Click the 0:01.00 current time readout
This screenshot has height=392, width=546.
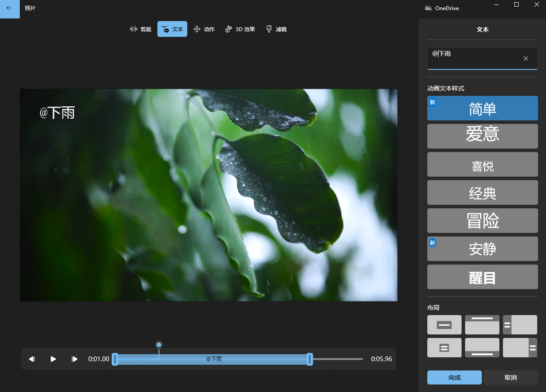tap(99, 359)
